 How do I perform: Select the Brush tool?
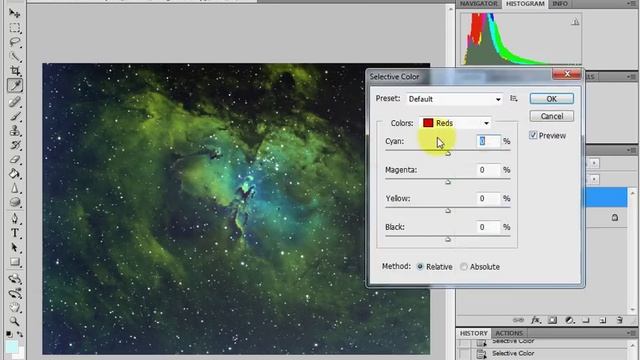(x=15, y=116)
